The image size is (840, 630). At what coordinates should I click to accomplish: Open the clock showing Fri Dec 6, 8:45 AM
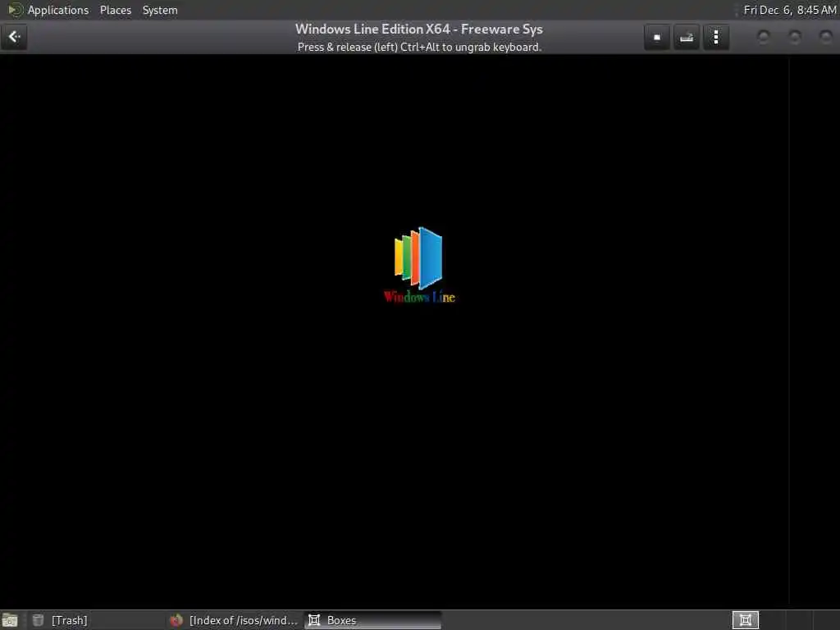[x=790, y=10]
